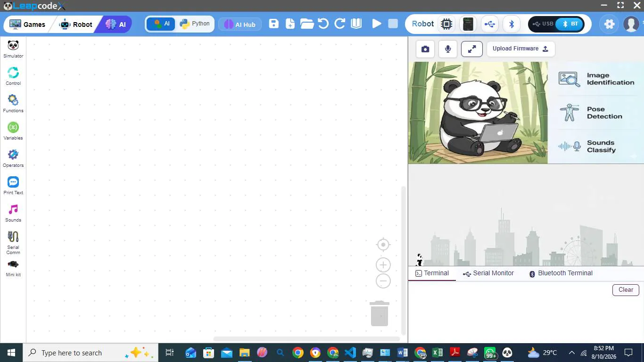This screenshot has width=644, height=362.
Task: Show hidden system tray icons
Action: tap(572, 353)
